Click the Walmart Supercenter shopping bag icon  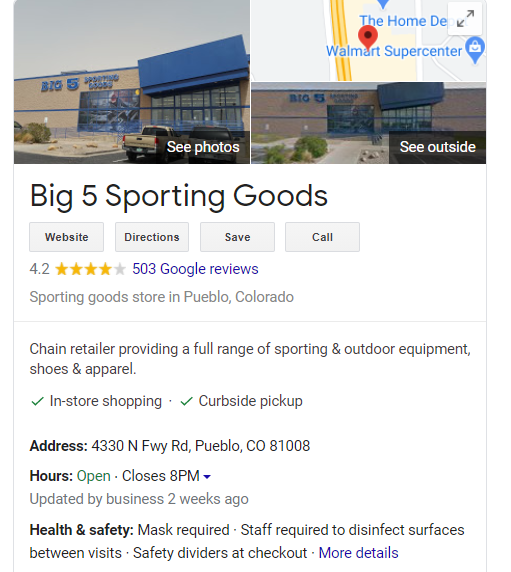click(x=475, y=49)
